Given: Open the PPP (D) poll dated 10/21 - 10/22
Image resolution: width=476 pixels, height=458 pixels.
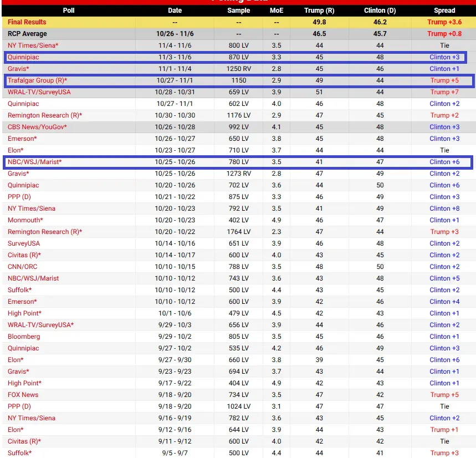Looking at the screenshot, I should pos(19,197).
